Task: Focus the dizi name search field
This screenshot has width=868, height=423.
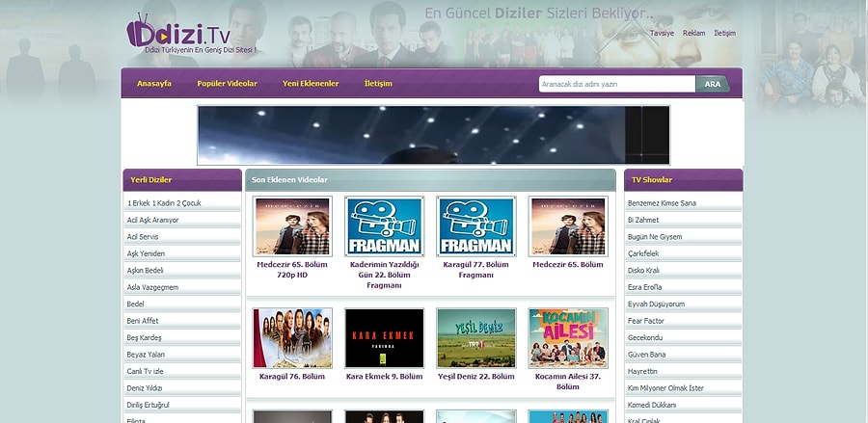Action: (615, 84)
